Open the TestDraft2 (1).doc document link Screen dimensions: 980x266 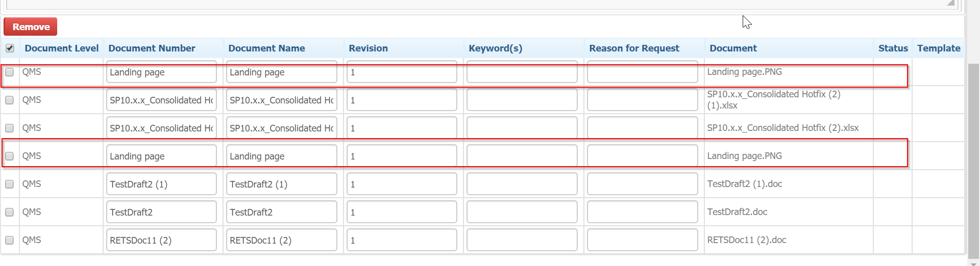click(744, 184)
